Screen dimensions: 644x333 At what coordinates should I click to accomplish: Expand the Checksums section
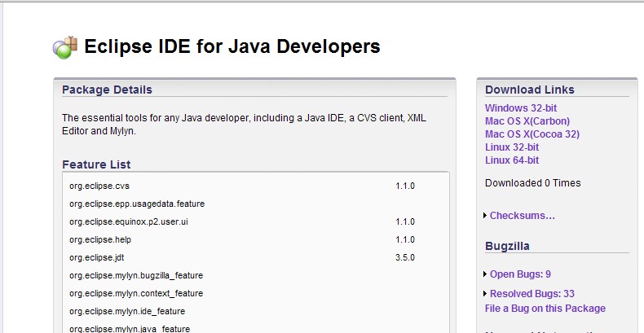(x=519, y=215)
